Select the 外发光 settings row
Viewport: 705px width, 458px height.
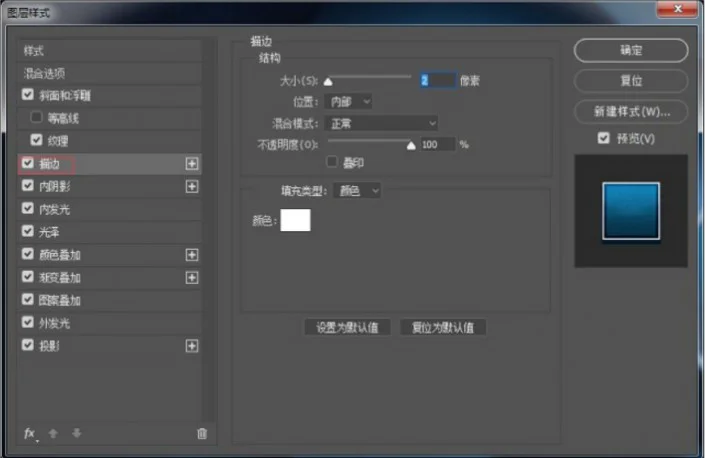[x=109, y=323]
